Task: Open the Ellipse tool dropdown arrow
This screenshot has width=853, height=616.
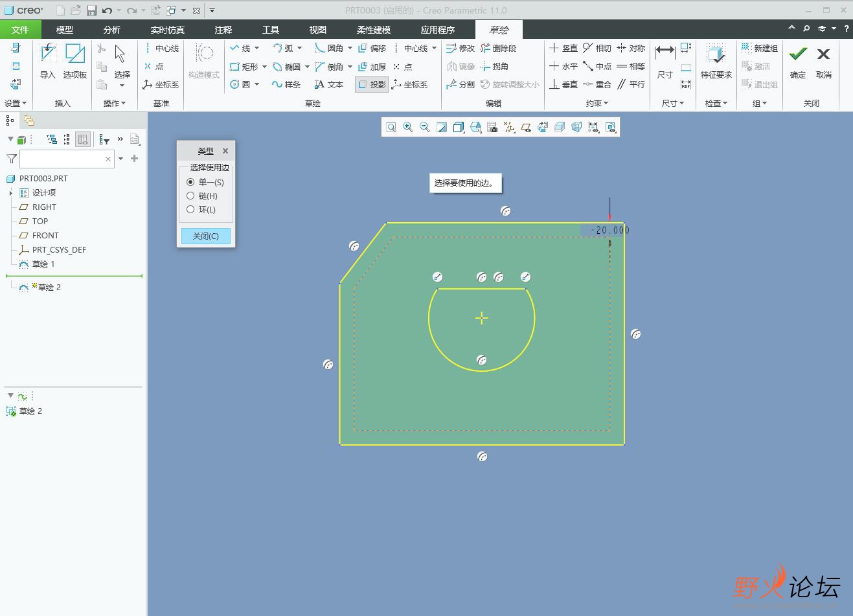Action: click(x=306, y=67)
